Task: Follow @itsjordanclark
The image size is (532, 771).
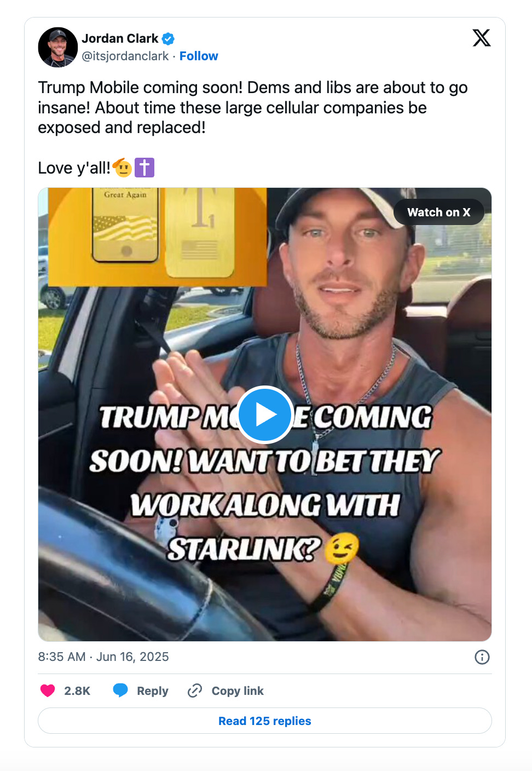Action: (x=199, y=56)
